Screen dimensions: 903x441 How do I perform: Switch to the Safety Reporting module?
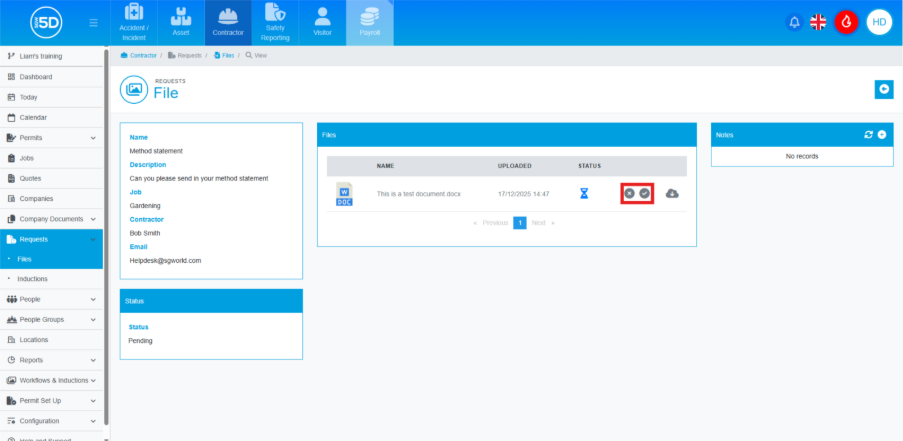[275, 24]
